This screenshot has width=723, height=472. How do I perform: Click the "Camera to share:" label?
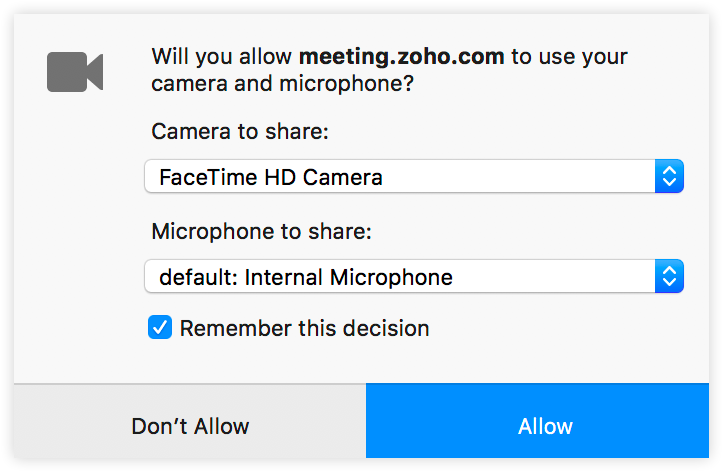(240, 132)
